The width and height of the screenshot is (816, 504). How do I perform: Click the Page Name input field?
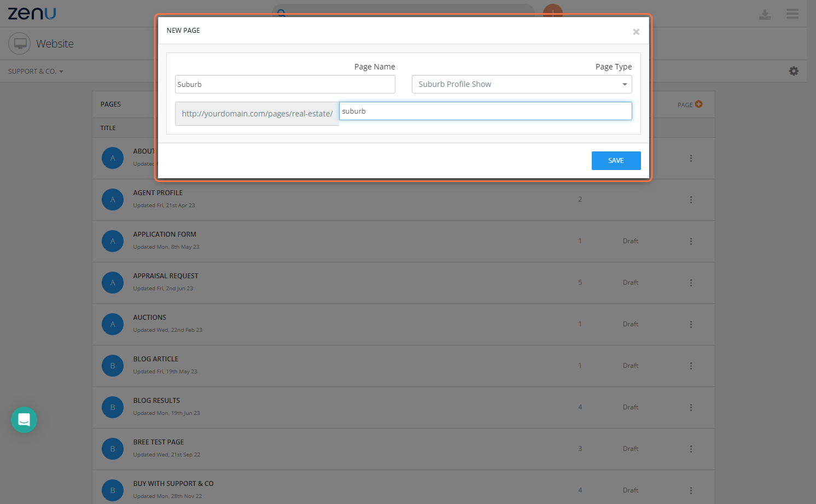(x=285, y=84)
